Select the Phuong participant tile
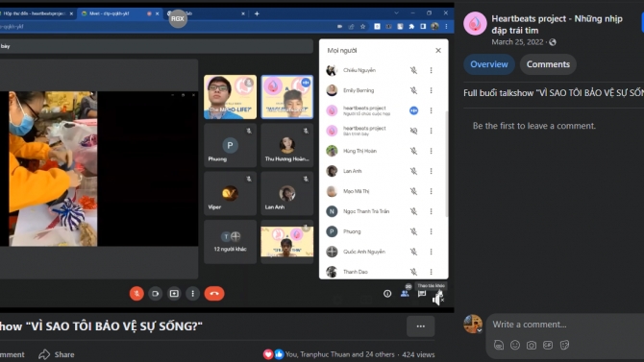 pos(230,145)
